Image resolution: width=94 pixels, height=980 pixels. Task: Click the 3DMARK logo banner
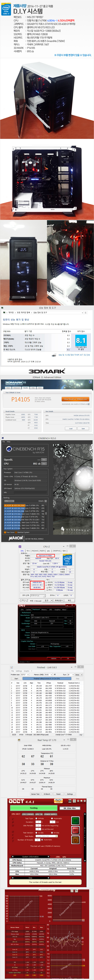[x=47, y=371]
